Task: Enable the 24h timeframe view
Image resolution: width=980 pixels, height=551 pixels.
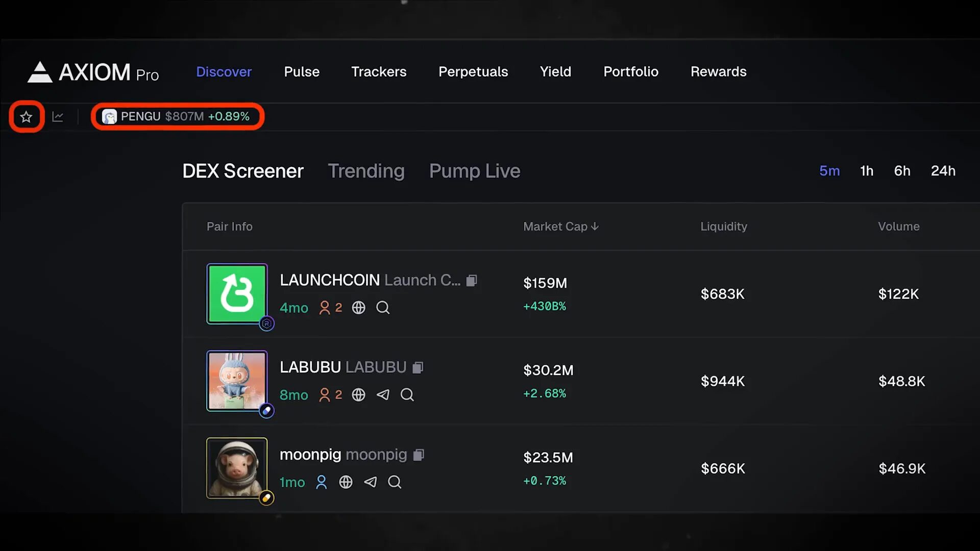Action: coord(943,171)
